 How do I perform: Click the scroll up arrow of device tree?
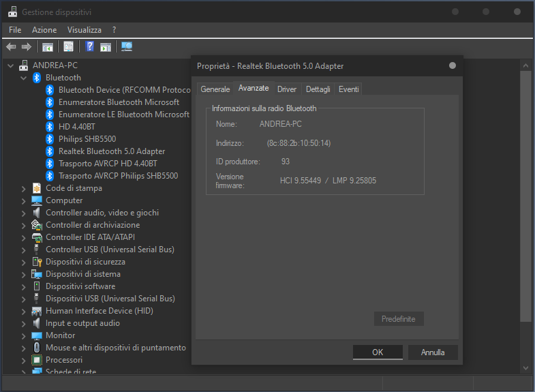pos(525,65)
